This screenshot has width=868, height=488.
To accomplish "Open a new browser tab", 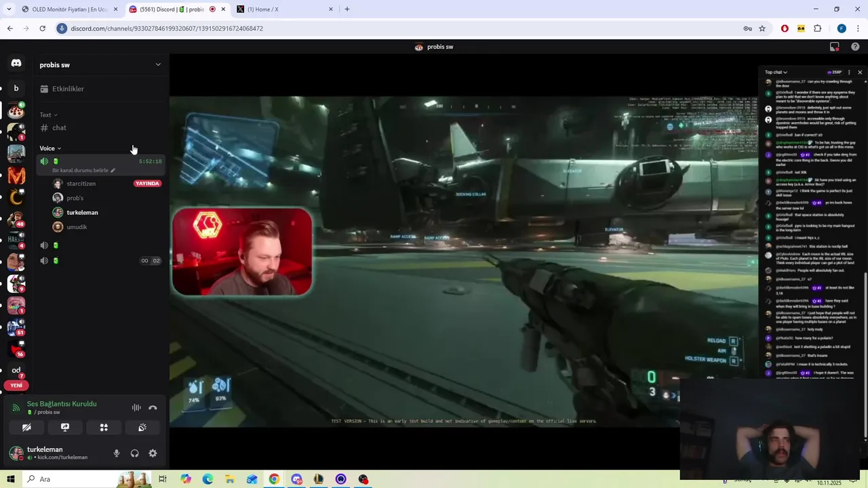I will [x=347, y=9].
